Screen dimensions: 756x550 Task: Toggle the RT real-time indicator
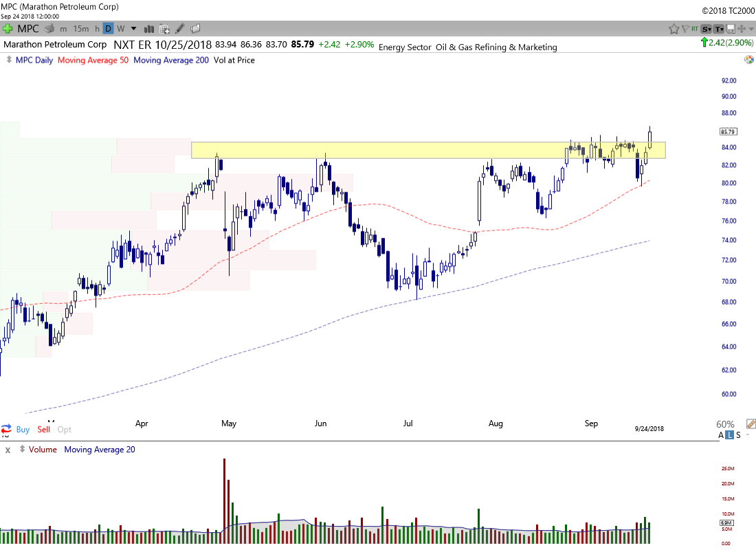[x=695, y=29]
